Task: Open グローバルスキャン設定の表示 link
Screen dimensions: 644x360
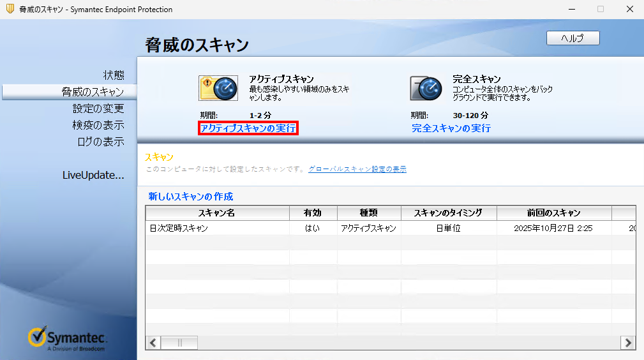Action: pos(357,169)
